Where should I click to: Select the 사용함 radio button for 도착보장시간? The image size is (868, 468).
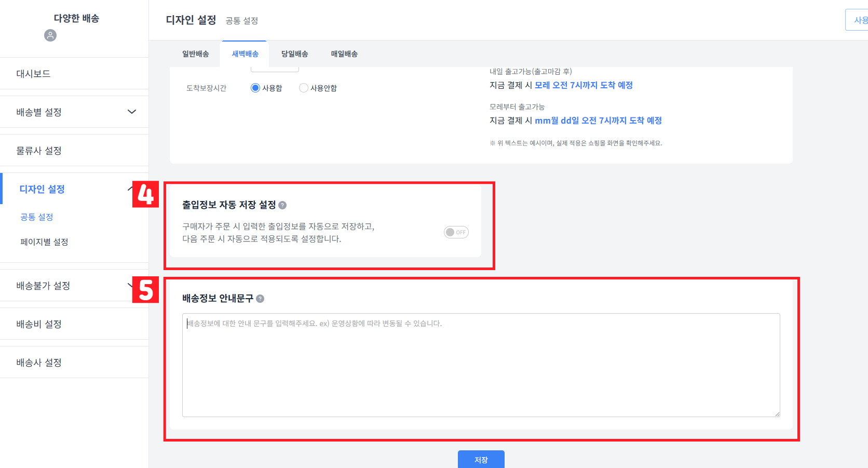tap(254, 88)
